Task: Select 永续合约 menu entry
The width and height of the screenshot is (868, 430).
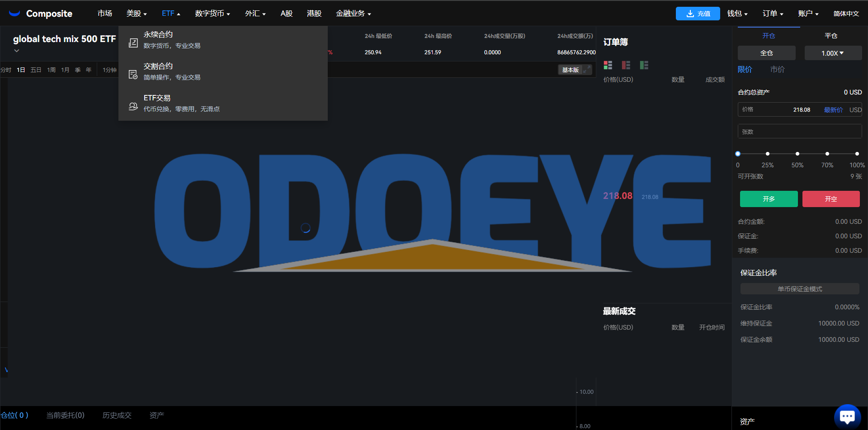Action: click(223, 40)
